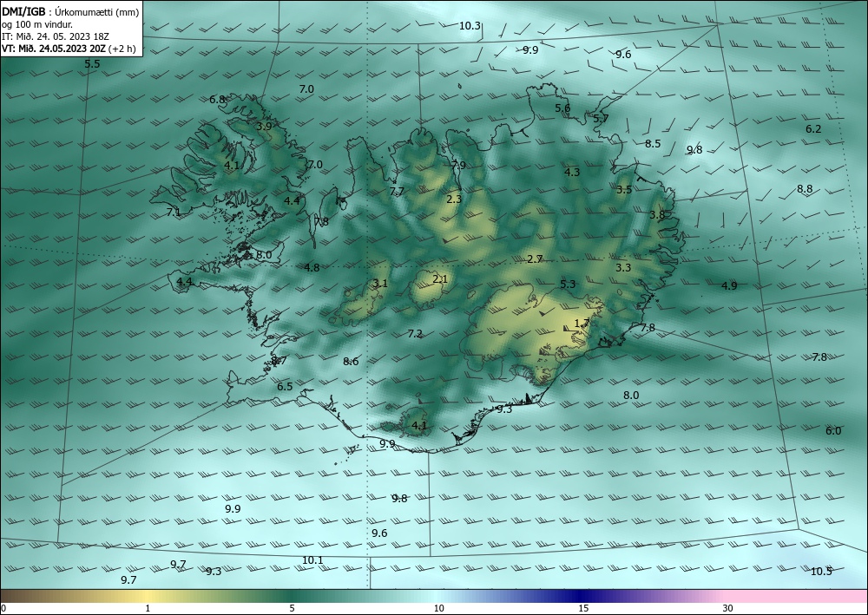Select the 'og 100 m vindur.' legend line

(36, 24)
